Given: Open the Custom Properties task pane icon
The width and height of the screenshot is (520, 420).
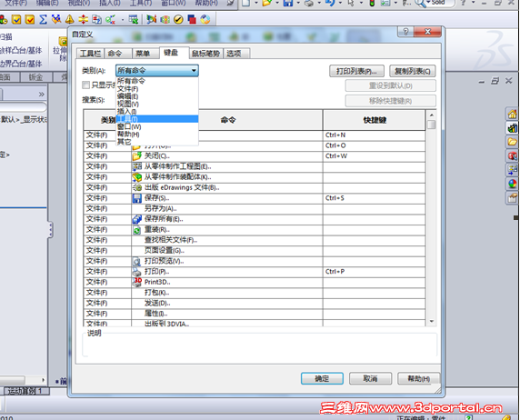Looking at the screenshot, I should point(513,198).
